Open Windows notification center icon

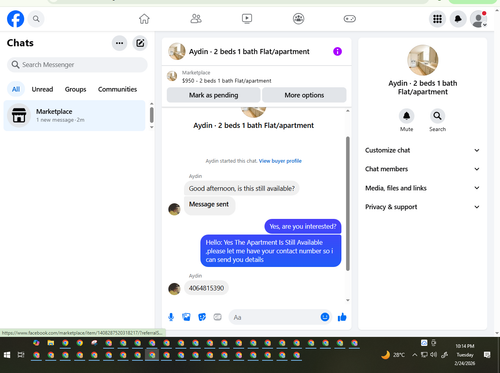(x=487, y=355)
